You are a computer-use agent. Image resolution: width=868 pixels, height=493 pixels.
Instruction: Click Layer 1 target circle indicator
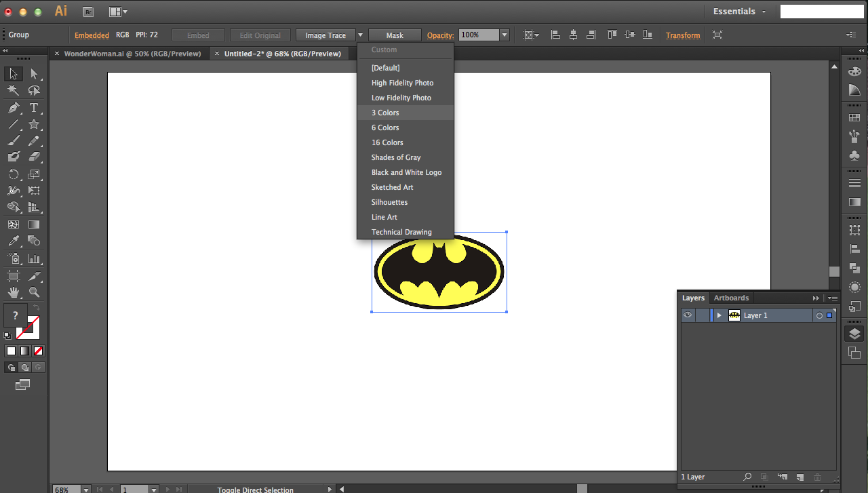(819, 315)
